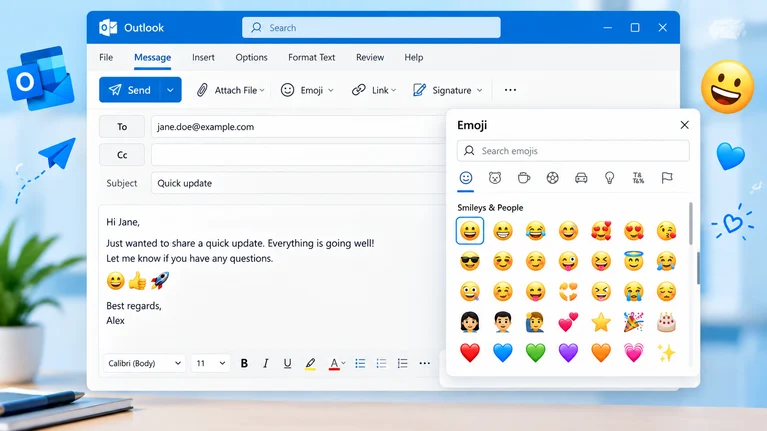Select the food and drink cup category
Viewport: 767px width, 431px height.
(524, 178)
